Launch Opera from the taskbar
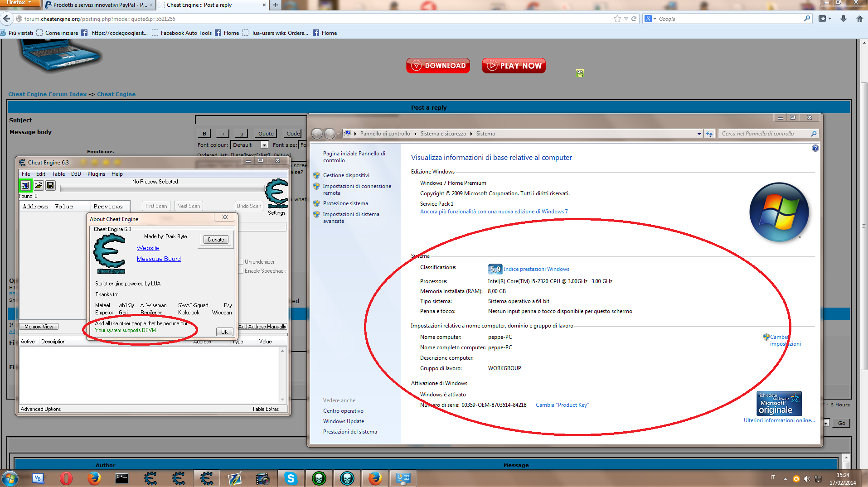This screenshot has width=868, height=487. [66, 478]
